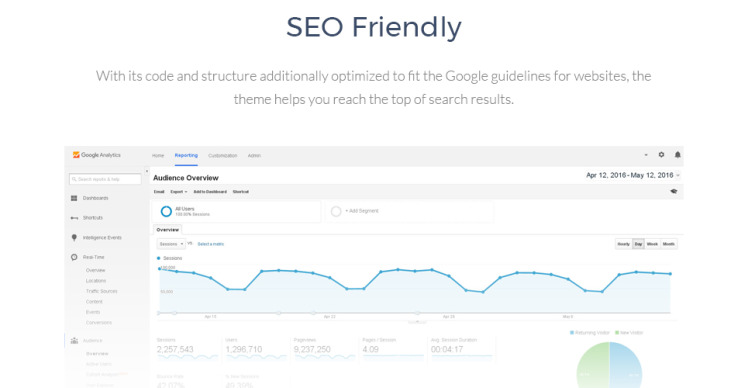Open Dashboards from the sidebar icon

74,198
